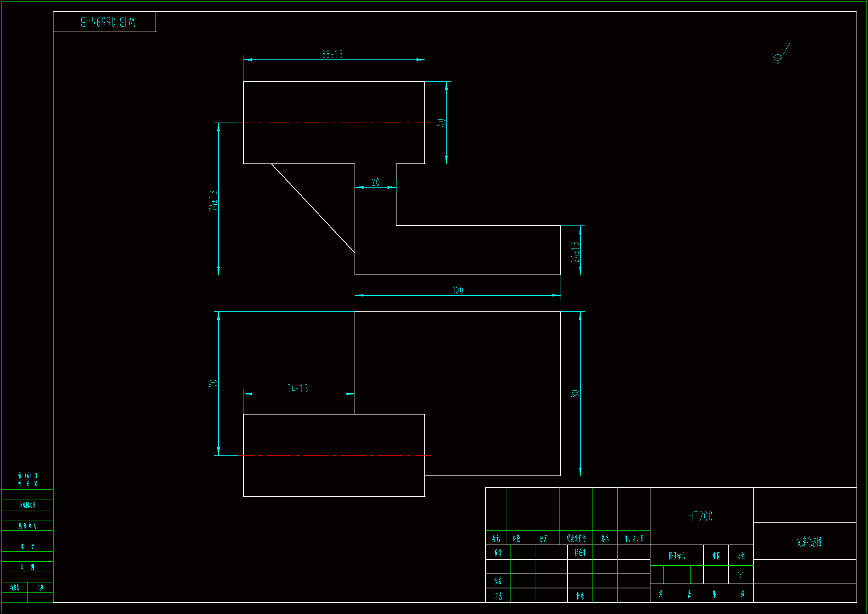Select the 阶段标记 header text
This screenshot has width=868, height=614.
tap(676, 556)
